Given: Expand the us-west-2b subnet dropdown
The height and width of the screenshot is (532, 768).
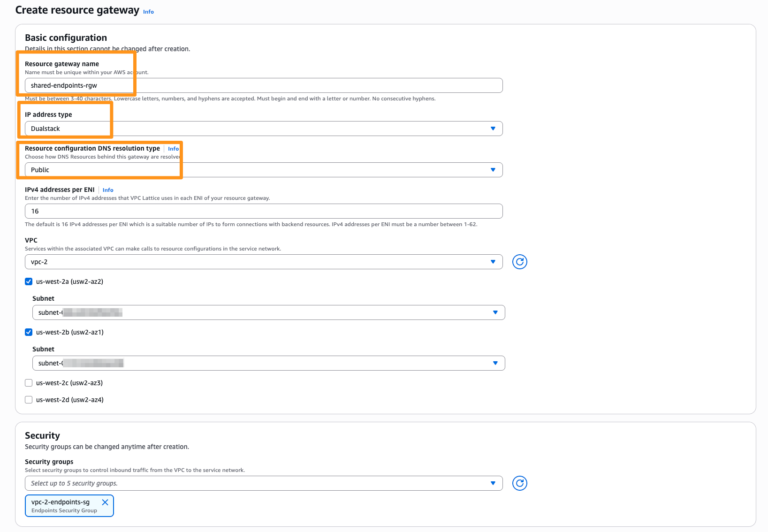Looking at the screenshot, I should [x=268, y=363].
